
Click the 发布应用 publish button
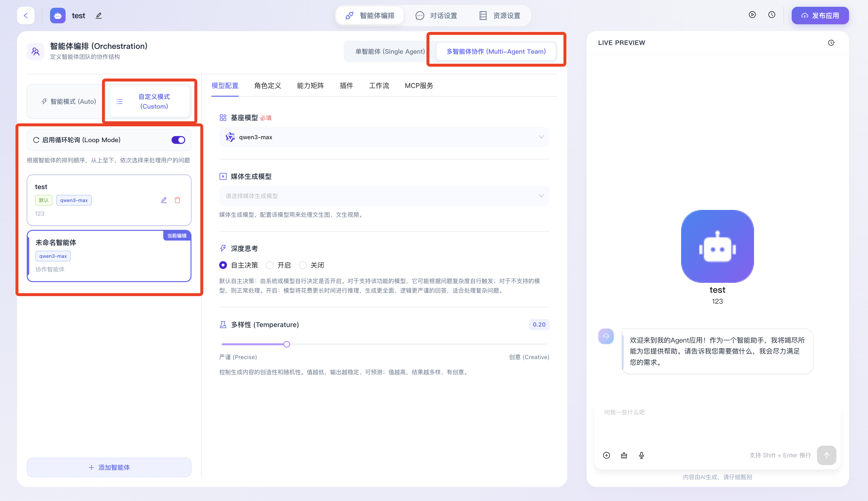820,16
